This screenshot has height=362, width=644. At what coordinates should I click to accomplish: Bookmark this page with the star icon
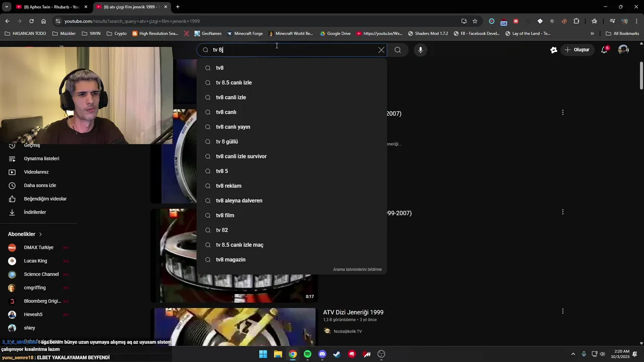[475, 21]
